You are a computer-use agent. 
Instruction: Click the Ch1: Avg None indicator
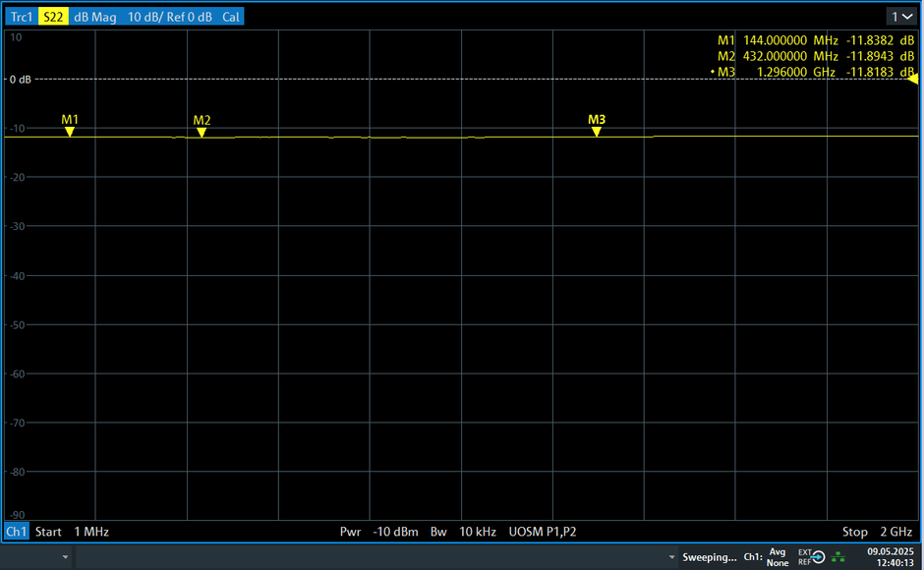coord(767,556)
